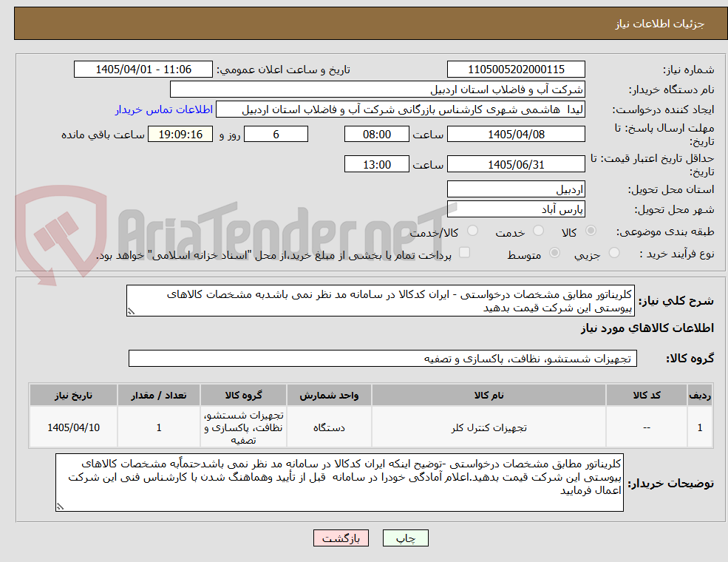This screenshot has height=562, width=728.
Task: Click the delivery city field پارس آباد
Action: 516,209
